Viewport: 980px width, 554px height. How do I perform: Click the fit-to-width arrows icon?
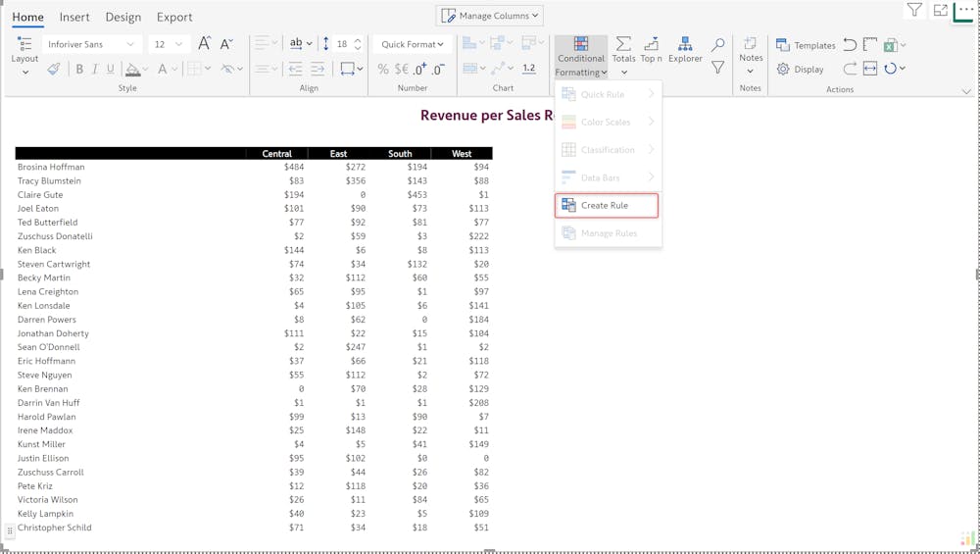pos(870,69)
